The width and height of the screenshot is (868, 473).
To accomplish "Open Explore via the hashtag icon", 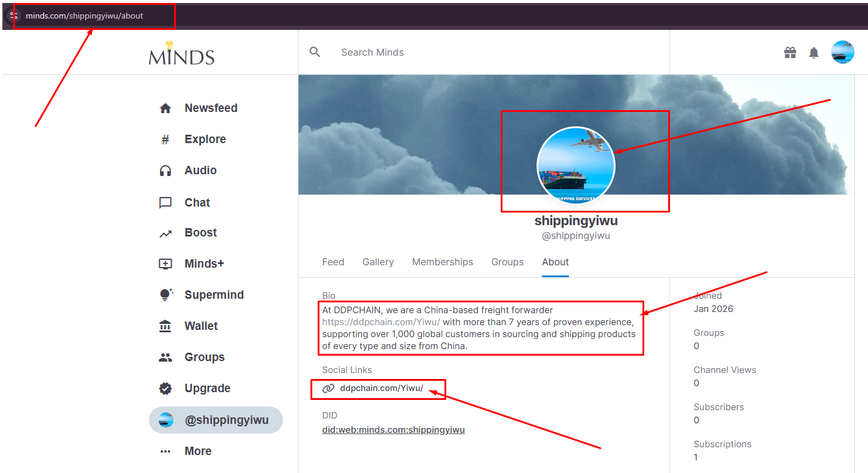I will [166, 140].
